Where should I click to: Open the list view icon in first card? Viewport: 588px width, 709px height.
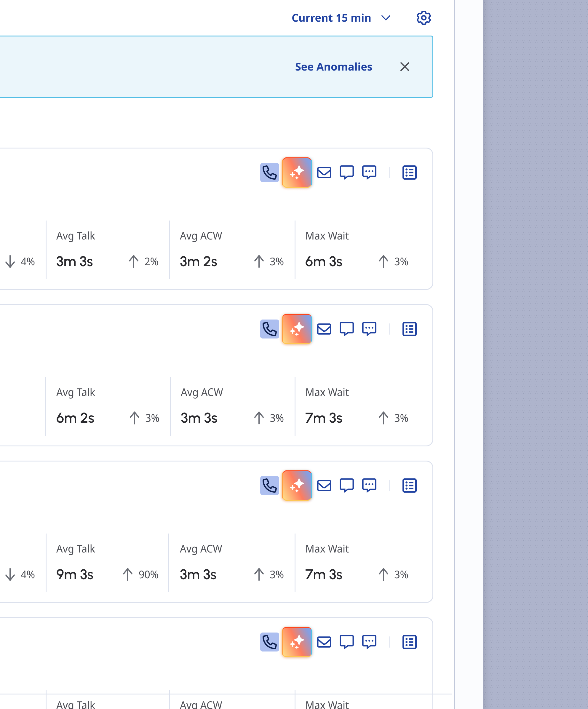[410, 173]
